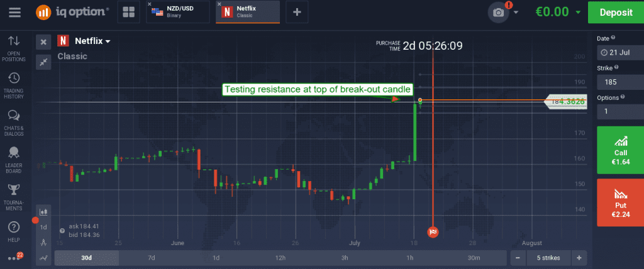
Task: Buy the Call option €1.64
Action: 620,150
